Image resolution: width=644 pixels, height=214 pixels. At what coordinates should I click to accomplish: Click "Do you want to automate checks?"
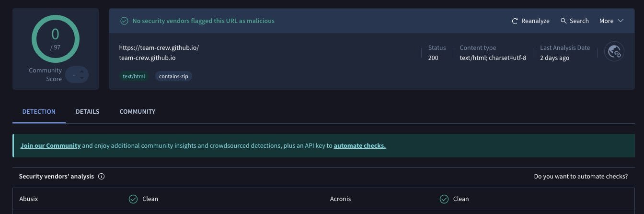coord(581,177)
